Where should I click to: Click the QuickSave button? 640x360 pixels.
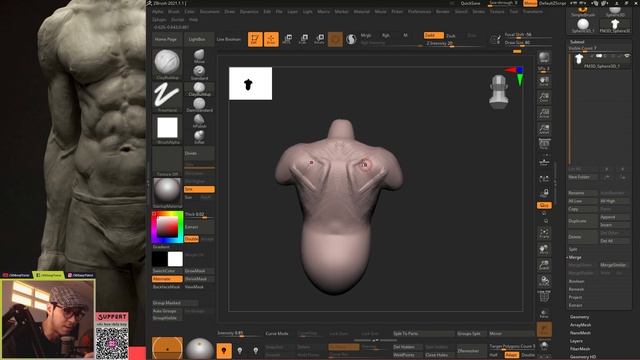pyautogui.click(x=470, y=3)
